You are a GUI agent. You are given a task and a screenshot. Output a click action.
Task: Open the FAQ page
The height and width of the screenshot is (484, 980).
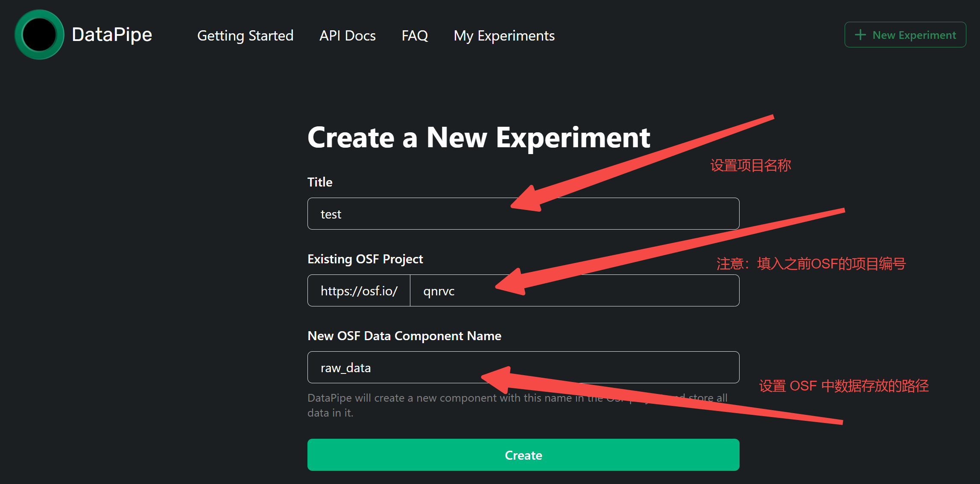(x=414, y=35)
